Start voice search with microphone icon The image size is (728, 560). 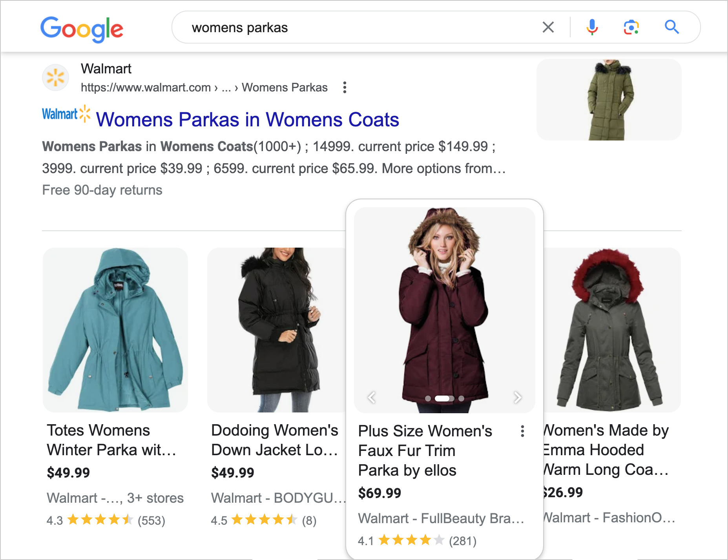pyautogui.click(x=592, y=27)
